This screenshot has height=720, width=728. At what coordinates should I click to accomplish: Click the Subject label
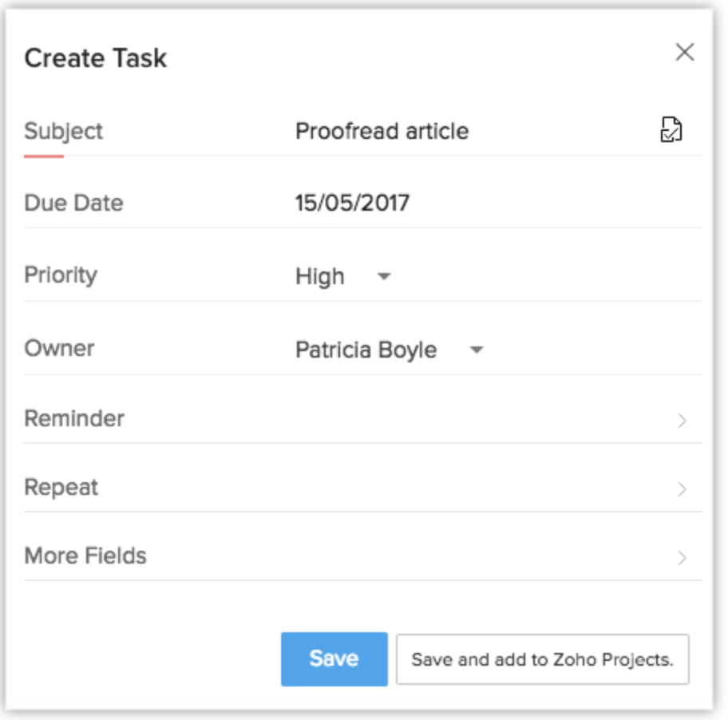64,131
